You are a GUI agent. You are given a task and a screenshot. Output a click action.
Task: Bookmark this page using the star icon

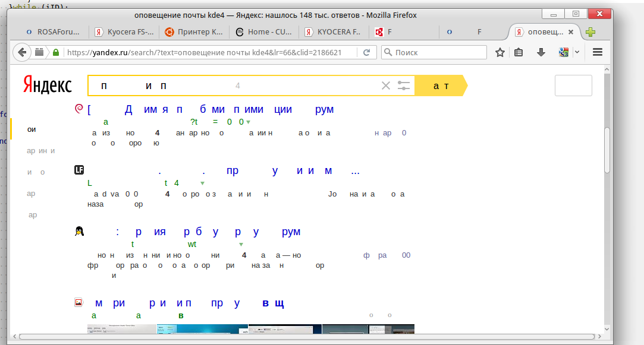point(500,52)
